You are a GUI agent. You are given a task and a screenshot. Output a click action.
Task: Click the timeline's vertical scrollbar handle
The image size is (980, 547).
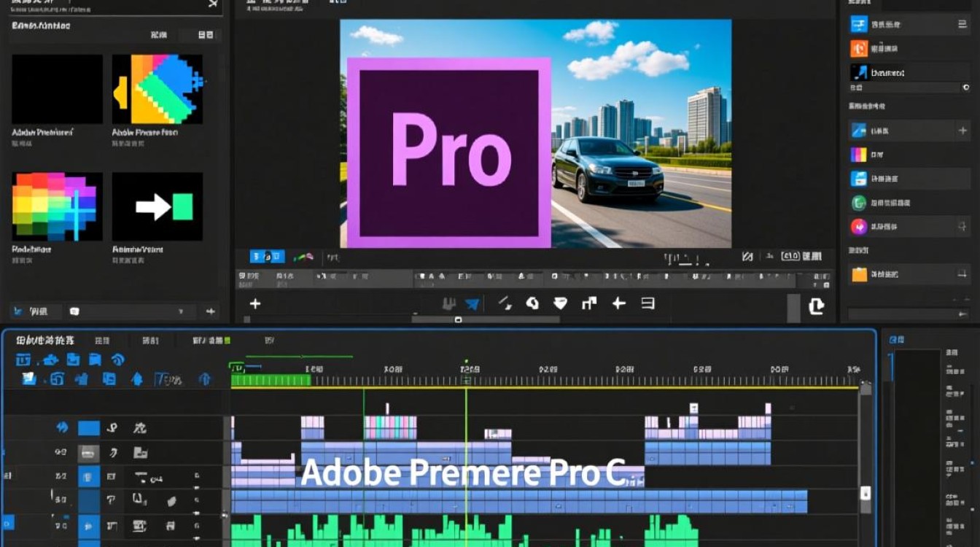click(x=865, y=493)
